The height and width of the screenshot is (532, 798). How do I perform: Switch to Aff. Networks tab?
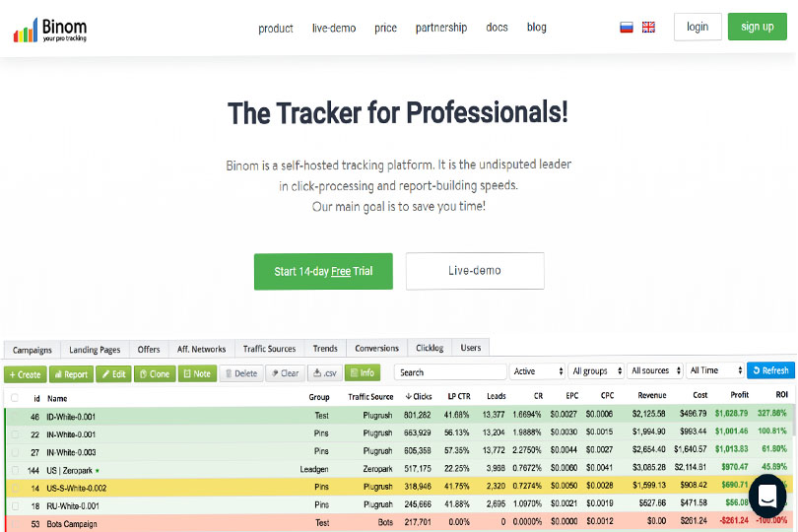(x=201, y=349)
